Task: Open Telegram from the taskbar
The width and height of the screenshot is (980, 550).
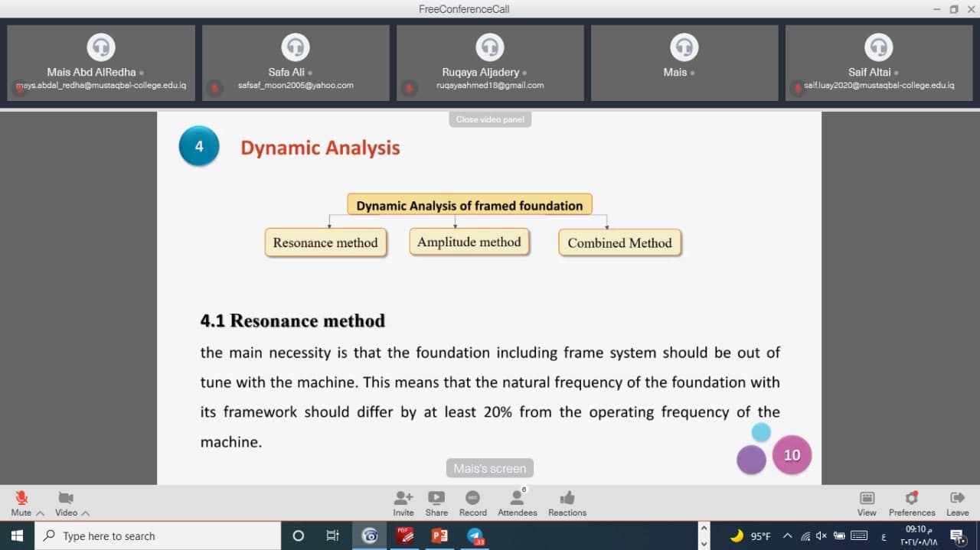Action: click(x=475, y=536)
